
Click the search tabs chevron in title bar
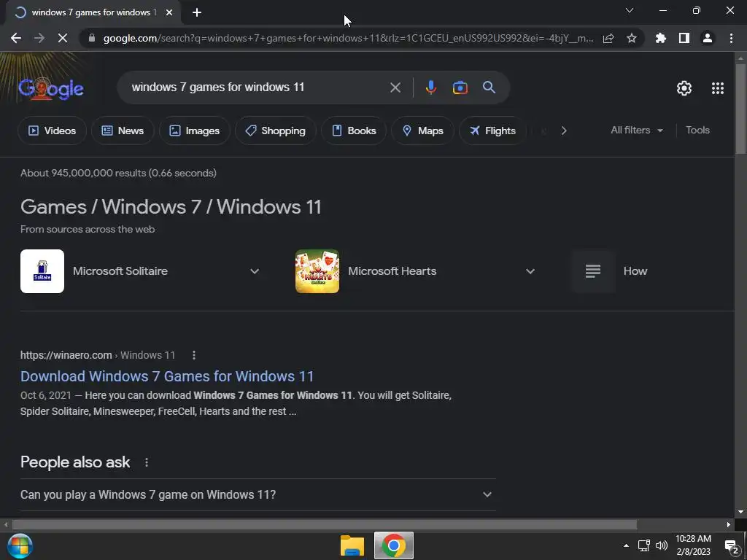(630, 10)
